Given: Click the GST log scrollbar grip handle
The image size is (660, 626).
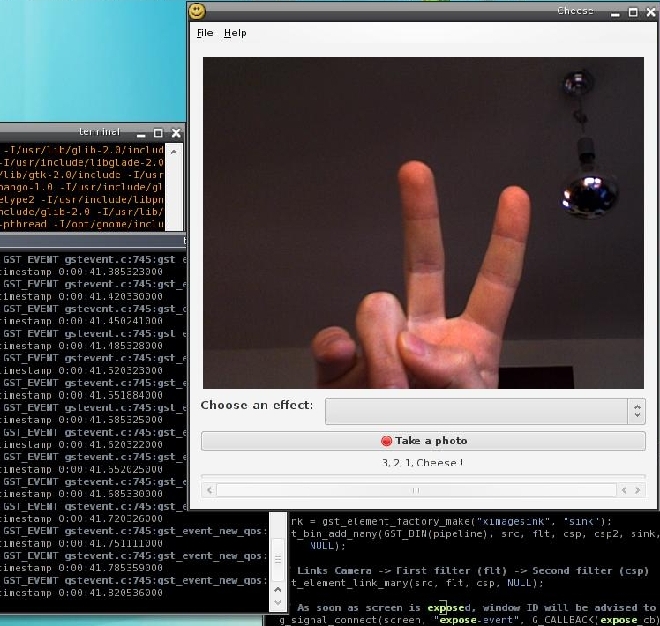Looking at the screenshot, I should coord(278,559).
